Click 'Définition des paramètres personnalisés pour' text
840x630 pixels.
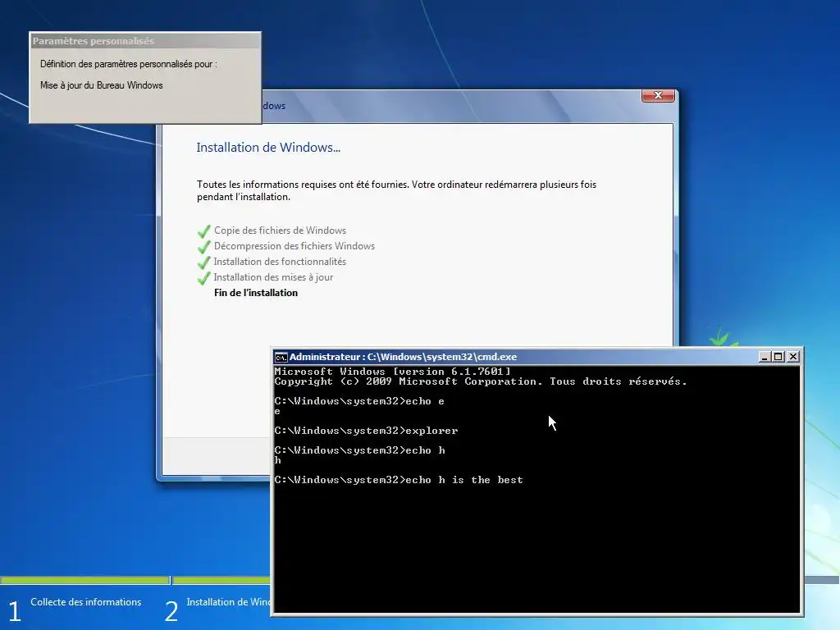click(x=128, y=64)
